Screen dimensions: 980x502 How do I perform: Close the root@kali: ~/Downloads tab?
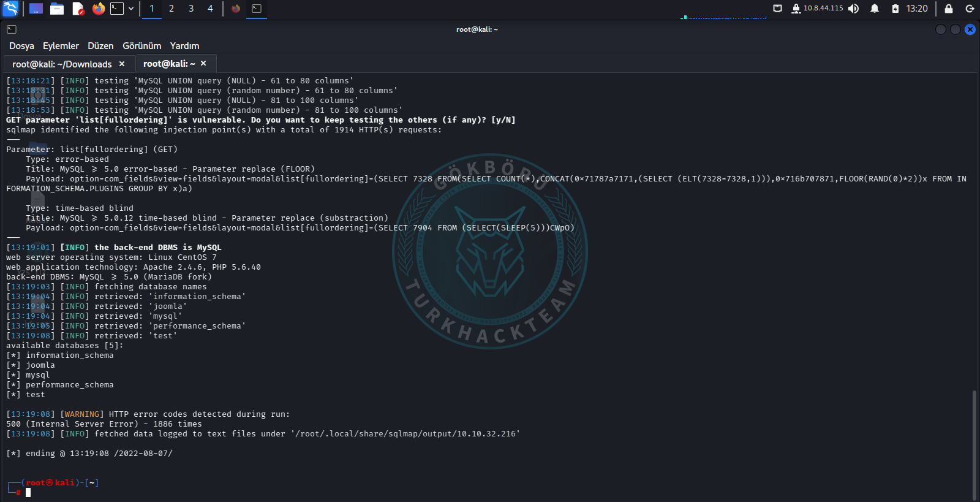(122, 64)
